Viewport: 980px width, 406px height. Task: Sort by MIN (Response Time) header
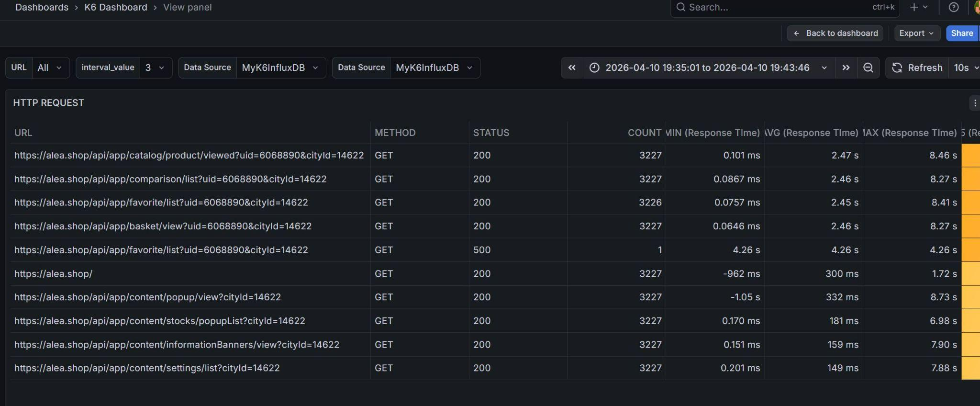point(713,133)
